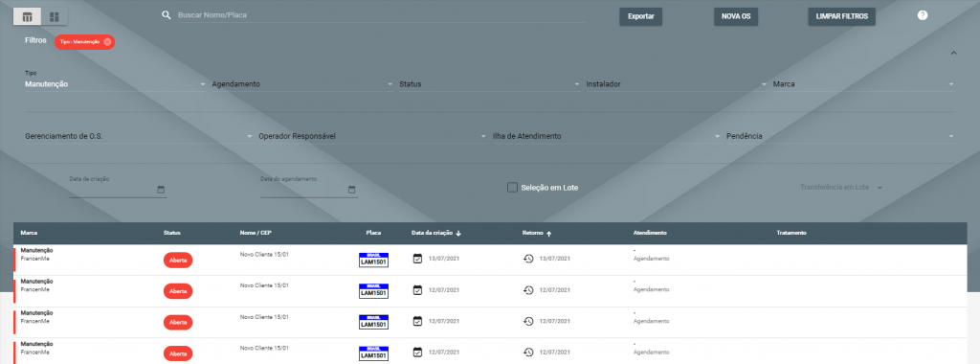Switch to grid card view icon
The image size is (980, 364).
pyautogui.click(x=55, y=17)
